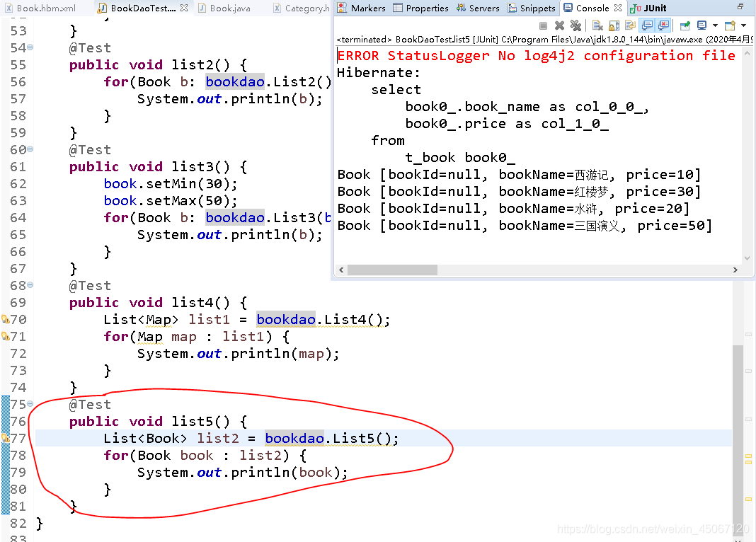Click the @Test annotation above list4

click(90, 285)
